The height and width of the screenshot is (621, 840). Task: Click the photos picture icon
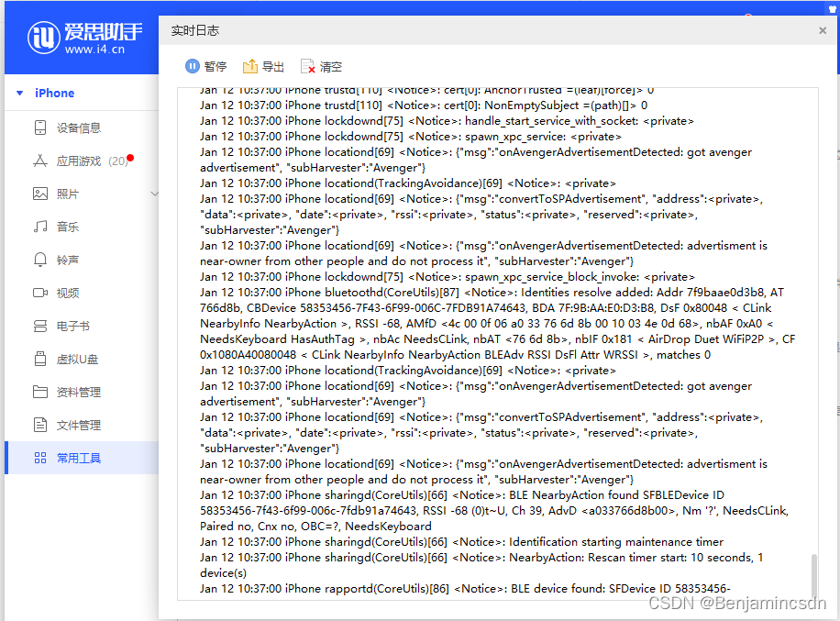tap(40, 194)
